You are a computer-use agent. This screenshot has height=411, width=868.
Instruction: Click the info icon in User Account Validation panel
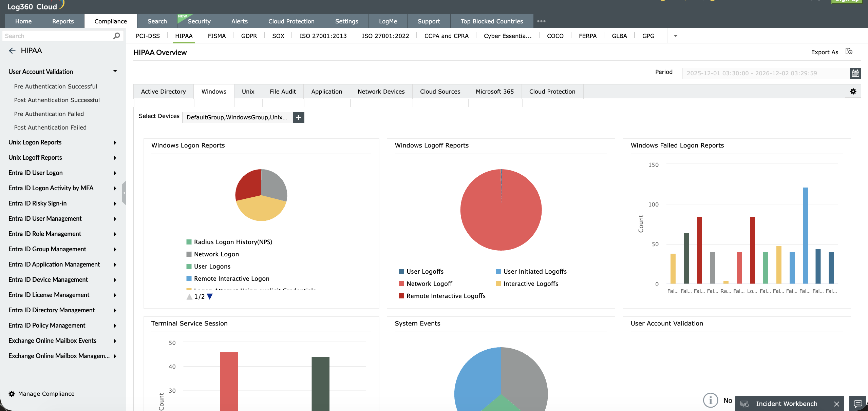[x=711, y=400]
